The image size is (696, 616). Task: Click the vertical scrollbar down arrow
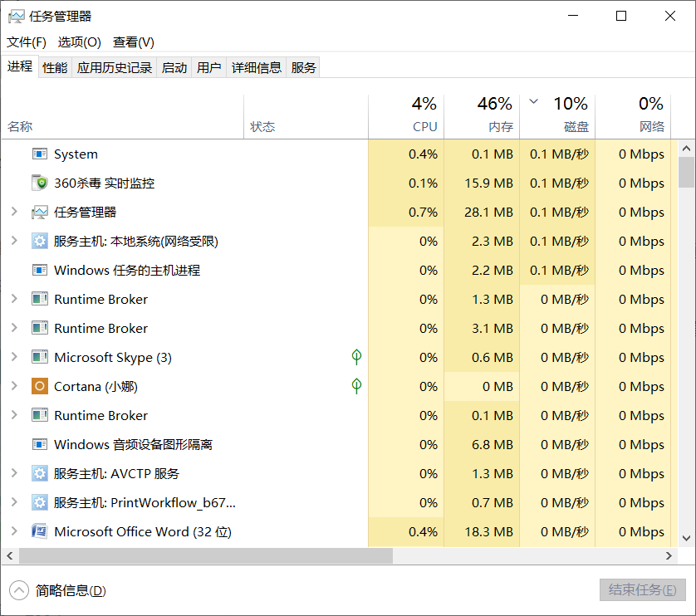[x=686, y=538]
